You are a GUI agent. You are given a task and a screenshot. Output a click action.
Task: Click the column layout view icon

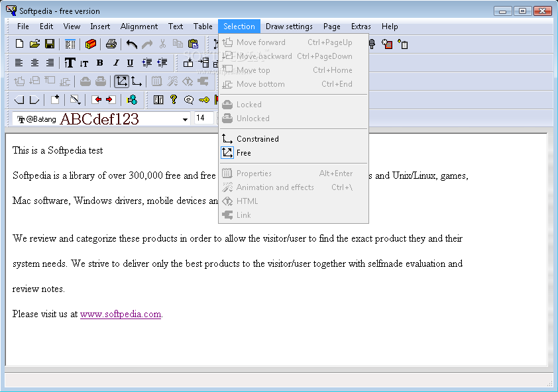point(70,44)
